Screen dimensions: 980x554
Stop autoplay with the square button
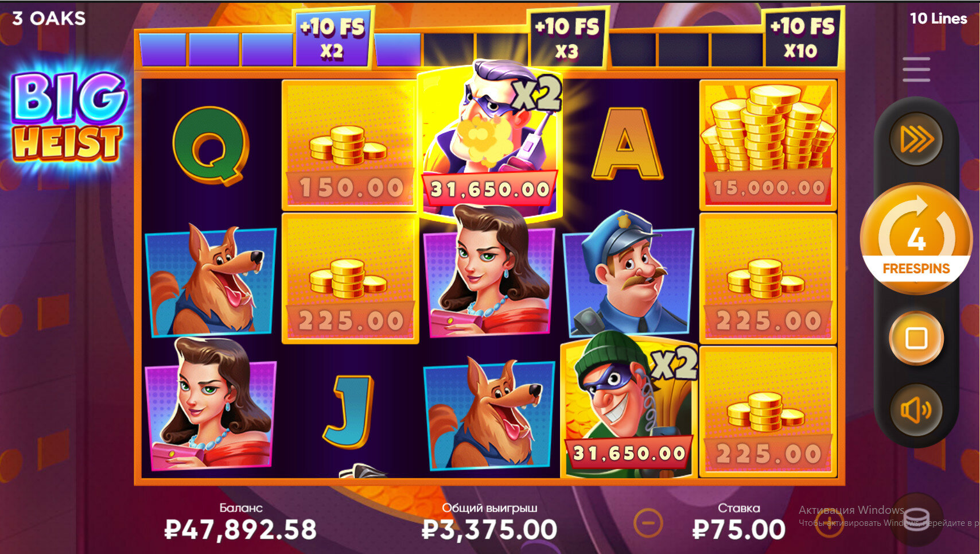point(916,338)
